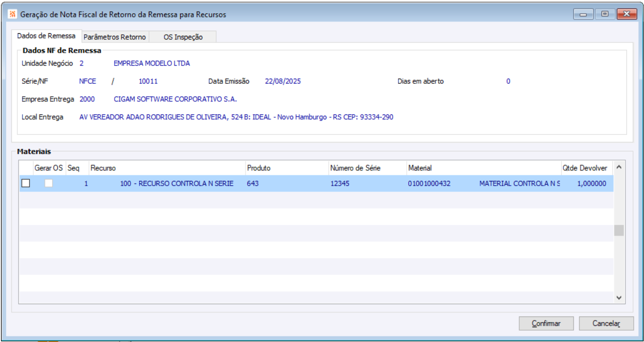The image size is (644, 342).
Task: Select the cell '100 - RECURSO CONTROLA N SERIE'
Action: 176,184
